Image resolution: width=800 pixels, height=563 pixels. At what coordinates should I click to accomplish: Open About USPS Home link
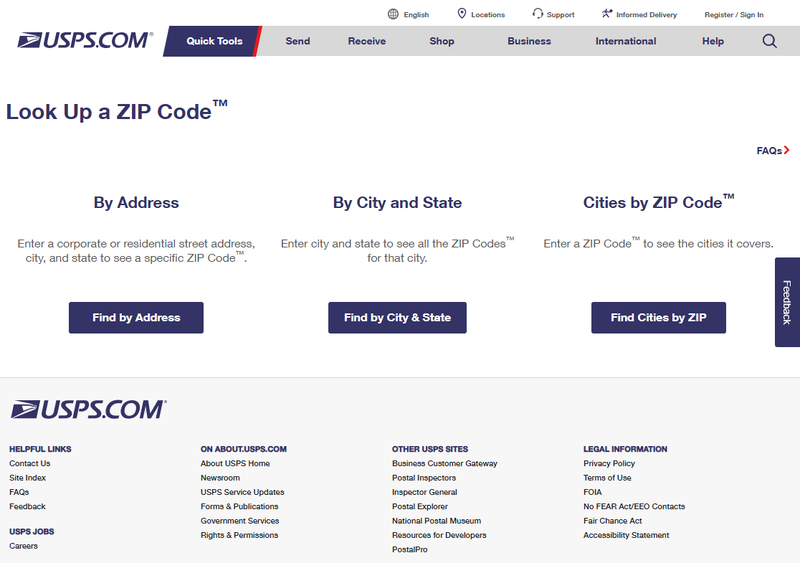click(235, 463)
